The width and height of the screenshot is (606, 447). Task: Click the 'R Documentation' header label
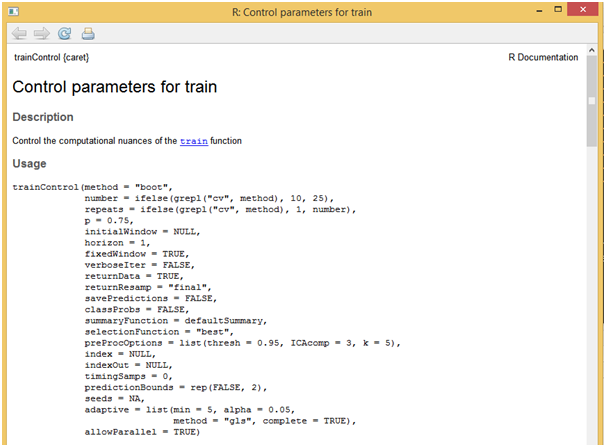pos(543,58)
